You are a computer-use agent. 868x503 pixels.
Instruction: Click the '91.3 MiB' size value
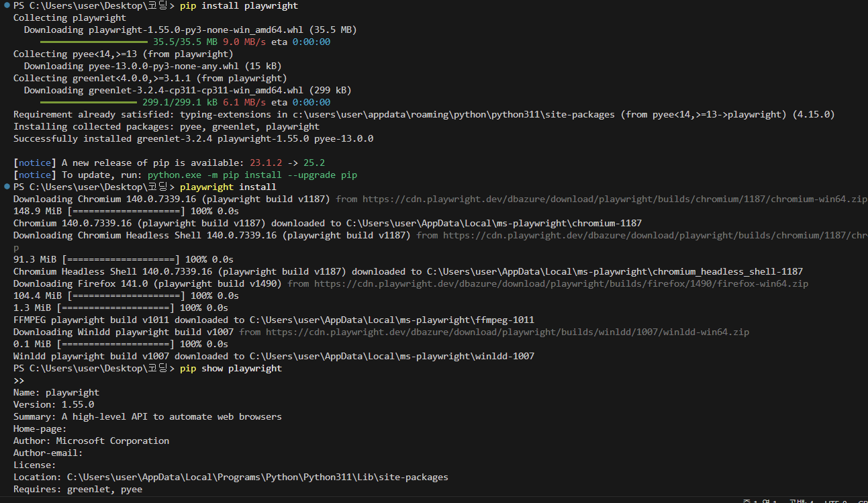pos(35,259)
